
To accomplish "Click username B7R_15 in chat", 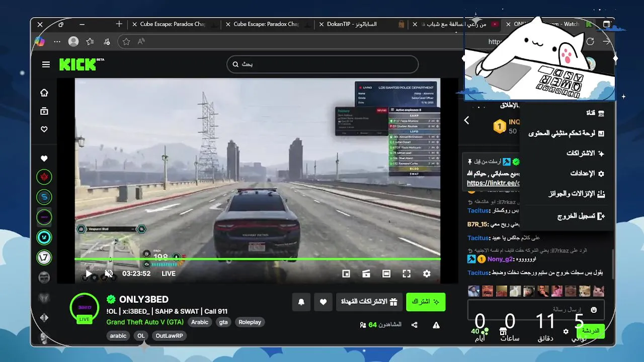I will (x=478, y=224).
